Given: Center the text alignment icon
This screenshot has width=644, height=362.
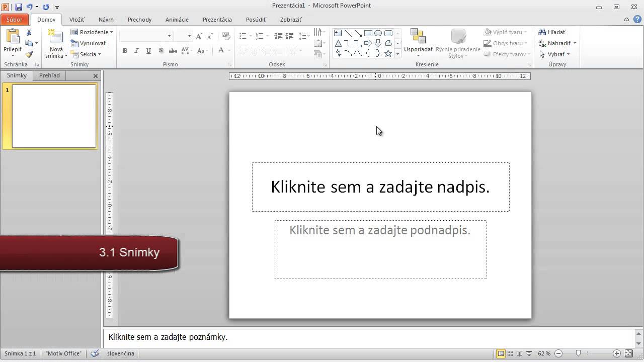Looking at the screenshot, I should point(255,51).
